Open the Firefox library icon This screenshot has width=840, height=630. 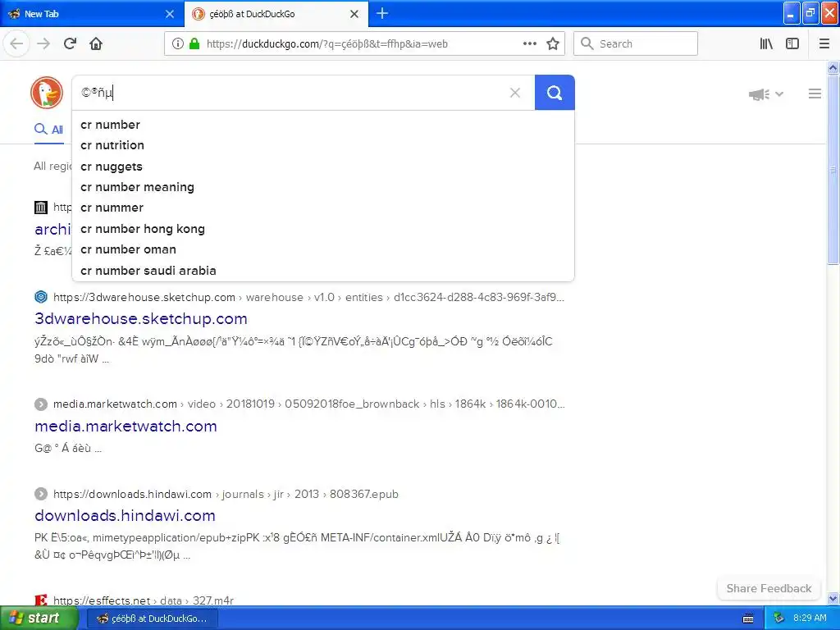click(766, 44)
